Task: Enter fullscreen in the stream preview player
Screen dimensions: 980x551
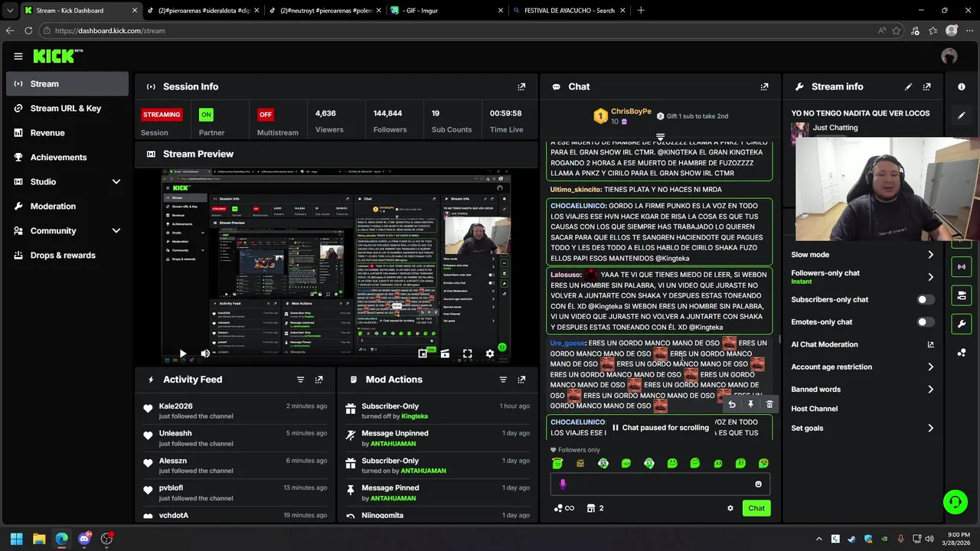Action: [467, 354]
